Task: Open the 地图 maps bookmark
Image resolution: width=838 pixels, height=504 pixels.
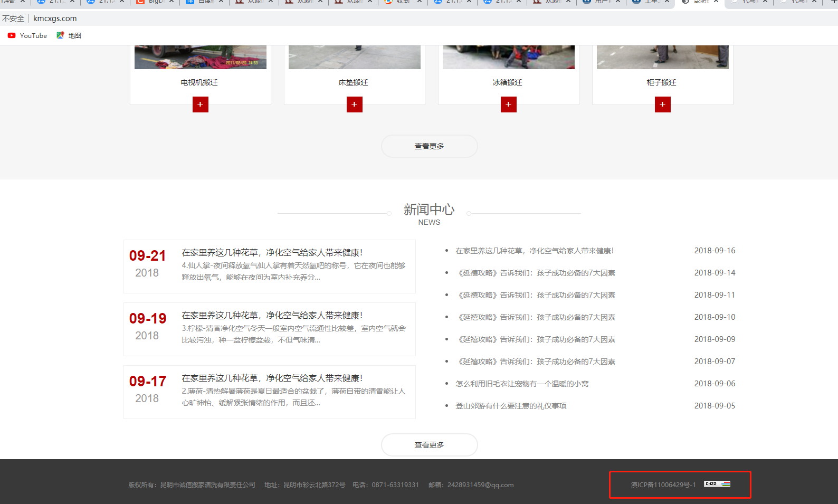Action: (x=69, y=35)
